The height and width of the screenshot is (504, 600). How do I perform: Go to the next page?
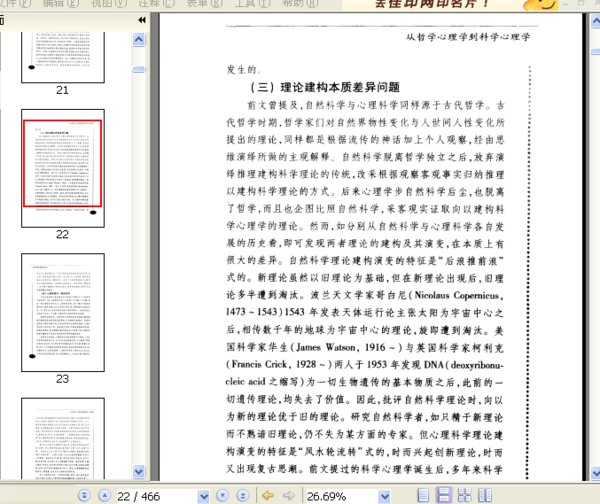coord(223,496)
